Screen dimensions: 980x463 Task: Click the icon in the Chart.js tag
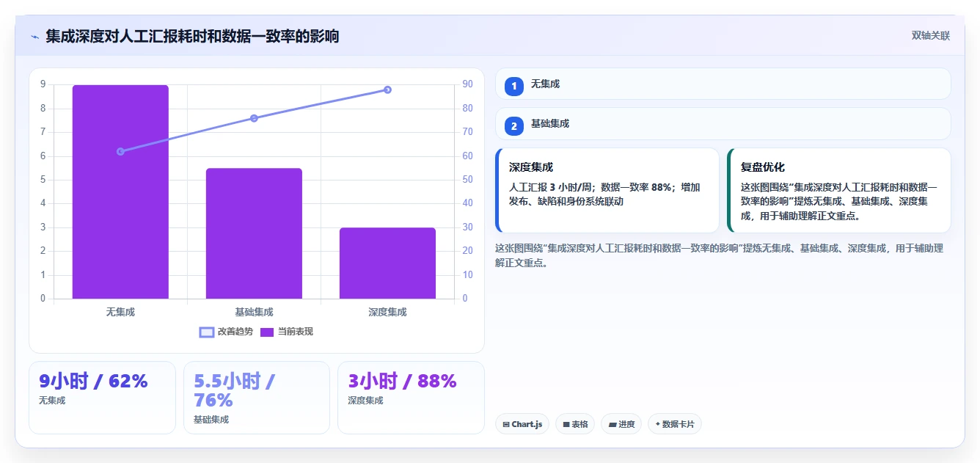[x=506, y=424]
